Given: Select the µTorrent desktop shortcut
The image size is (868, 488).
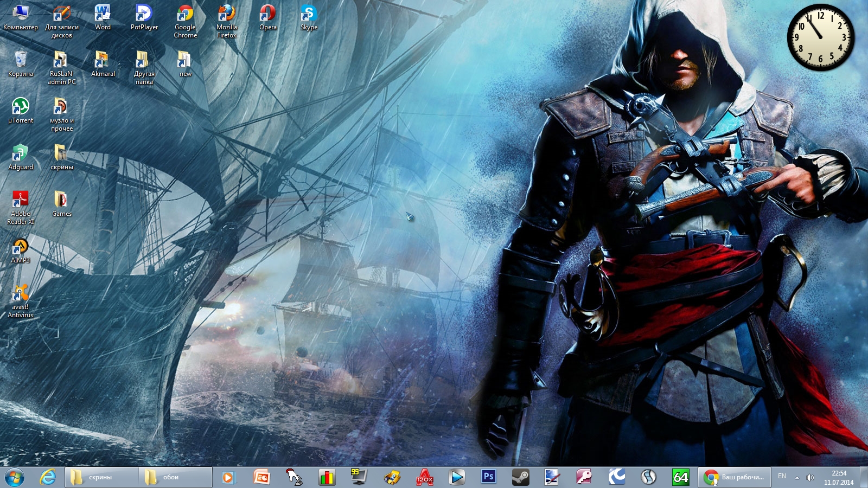Looking at the screenshot, I should (x=21, y=111).
